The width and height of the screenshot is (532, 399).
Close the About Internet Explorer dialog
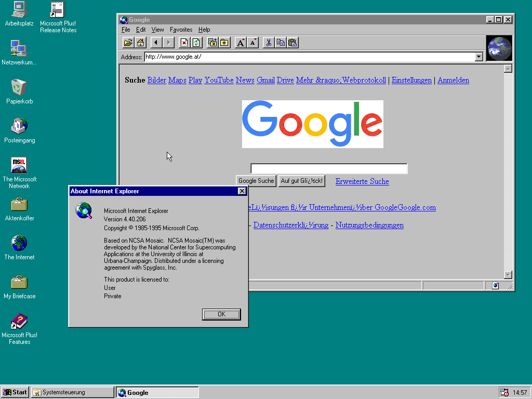pyautogui.click(x=242, y=191)
